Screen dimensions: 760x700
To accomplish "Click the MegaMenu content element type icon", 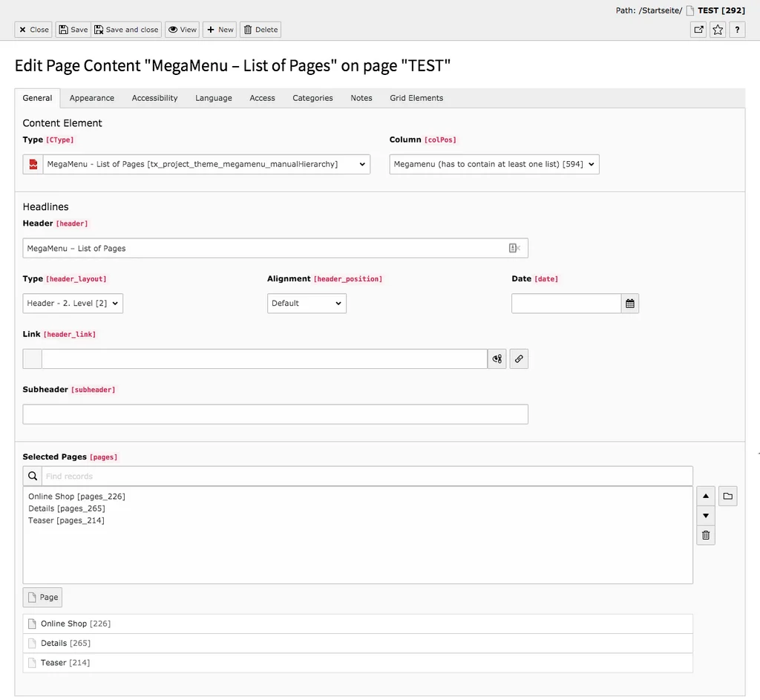I will click(31, 164).
